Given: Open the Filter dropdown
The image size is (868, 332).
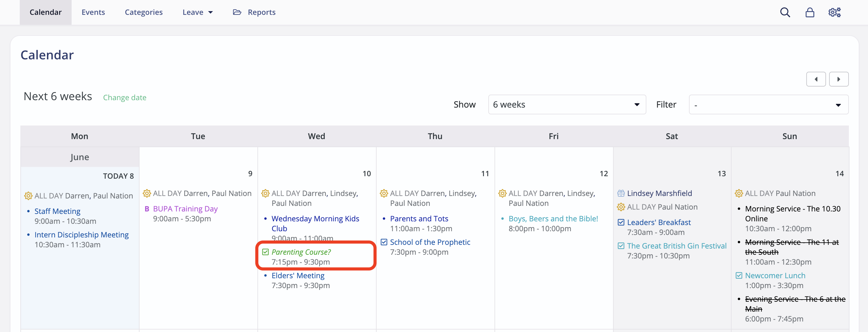Looking at the screenshot, I should coord(768,104).
